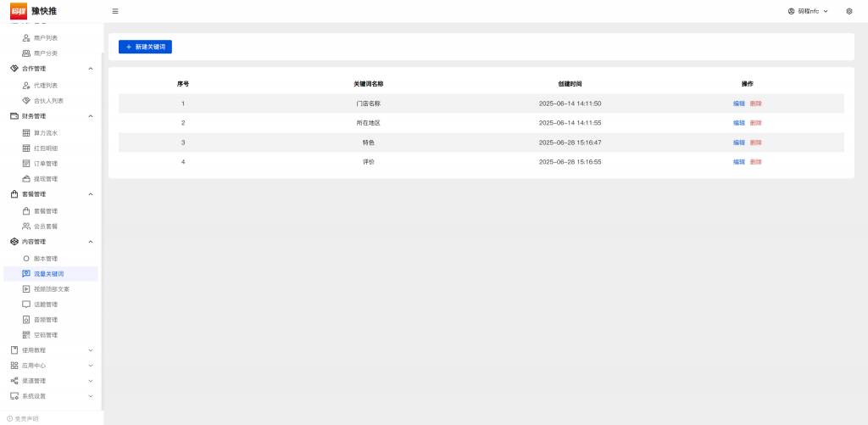Click 编辑 for the 门店名称 keyword
The height and width of the screenshot is (425, 868).
point(738,103)
